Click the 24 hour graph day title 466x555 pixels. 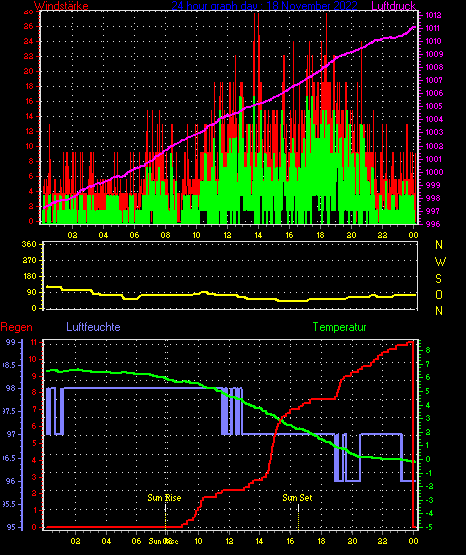click(264, 6)
